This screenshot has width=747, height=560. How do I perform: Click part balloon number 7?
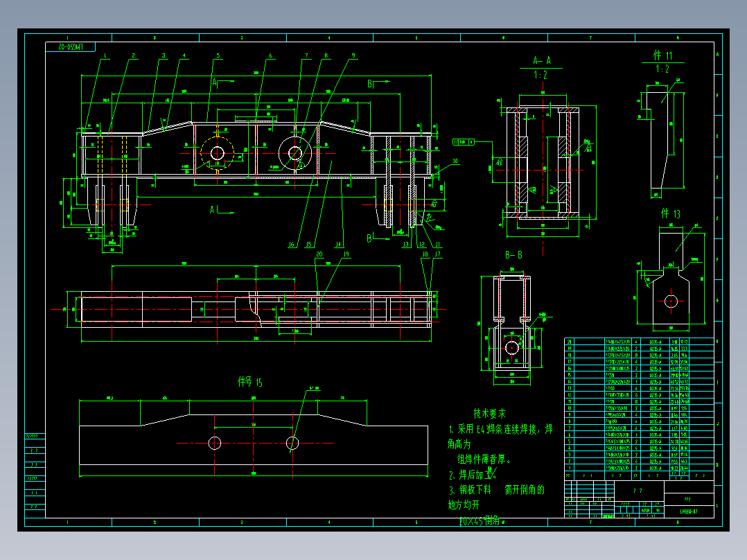(306, 55)
